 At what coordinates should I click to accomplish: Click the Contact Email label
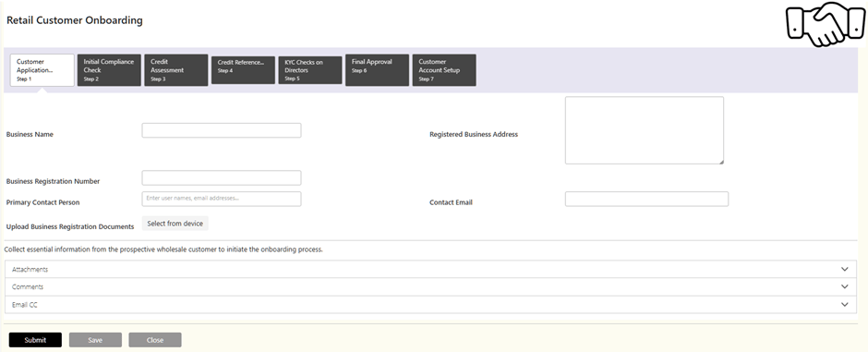click(x=452, y=202)
